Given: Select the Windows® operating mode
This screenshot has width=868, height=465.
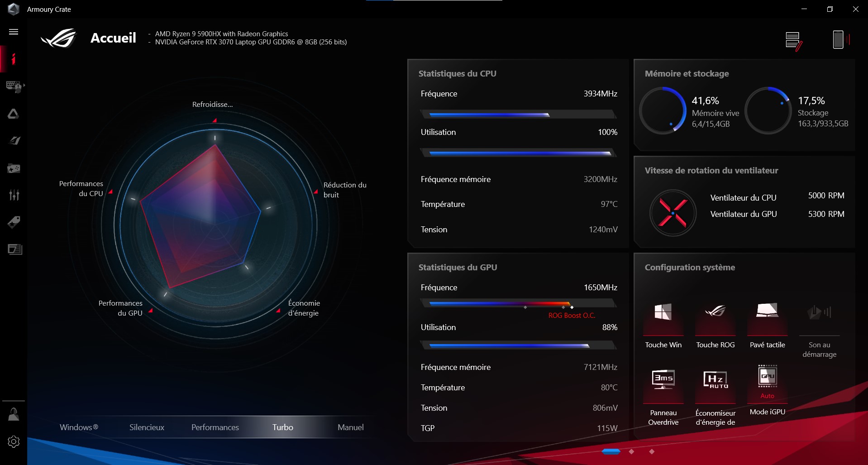Looking at the screenshot, I should (79, 427).
